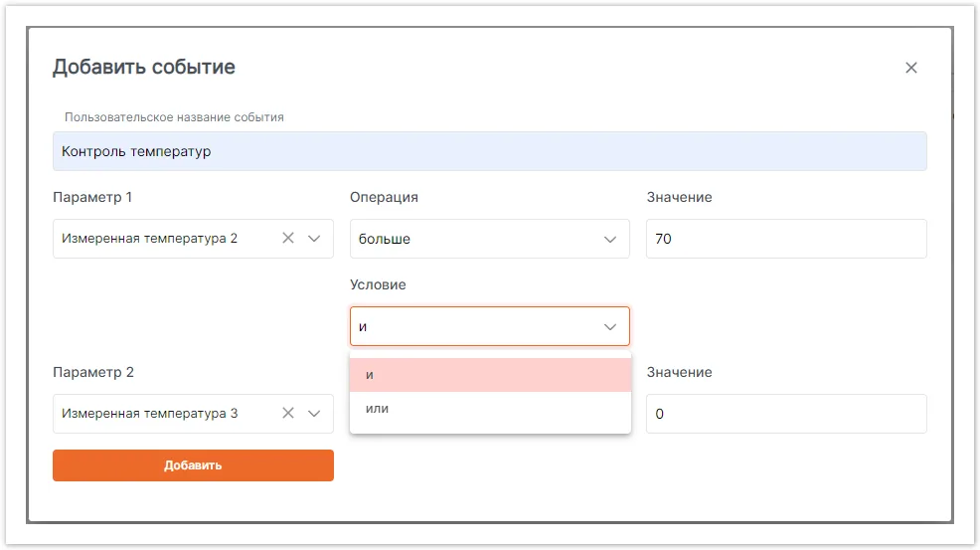This screenshot has width=980, height=550.
Task: Click the Добавить button
Action: coord(193,465)
